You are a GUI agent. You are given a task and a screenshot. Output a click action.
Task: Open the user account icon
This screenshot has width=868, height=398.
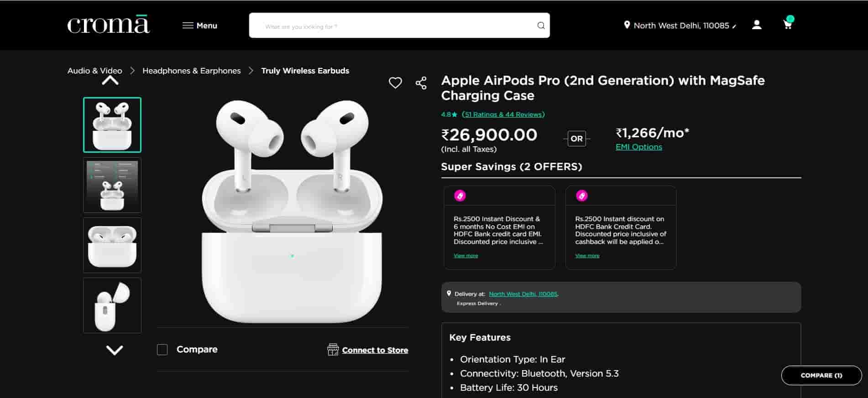pos(757,25)
